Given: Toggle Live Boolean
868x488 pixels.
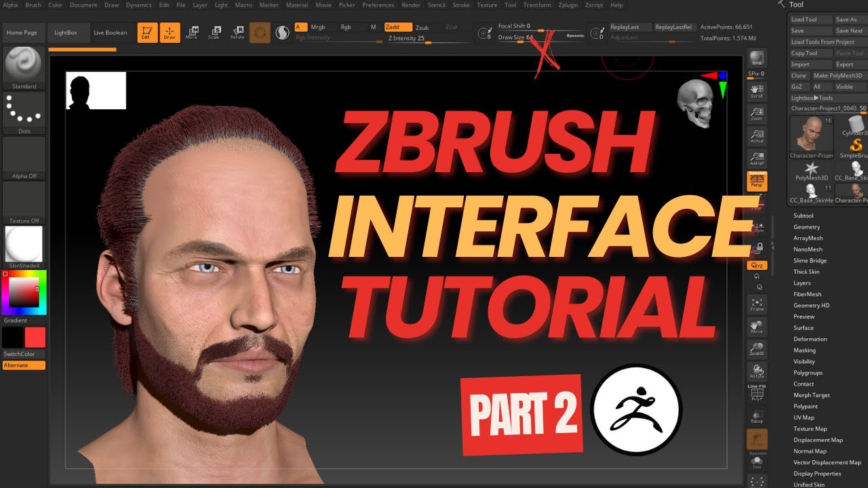Looking at the screenshot, I should 111,33.
